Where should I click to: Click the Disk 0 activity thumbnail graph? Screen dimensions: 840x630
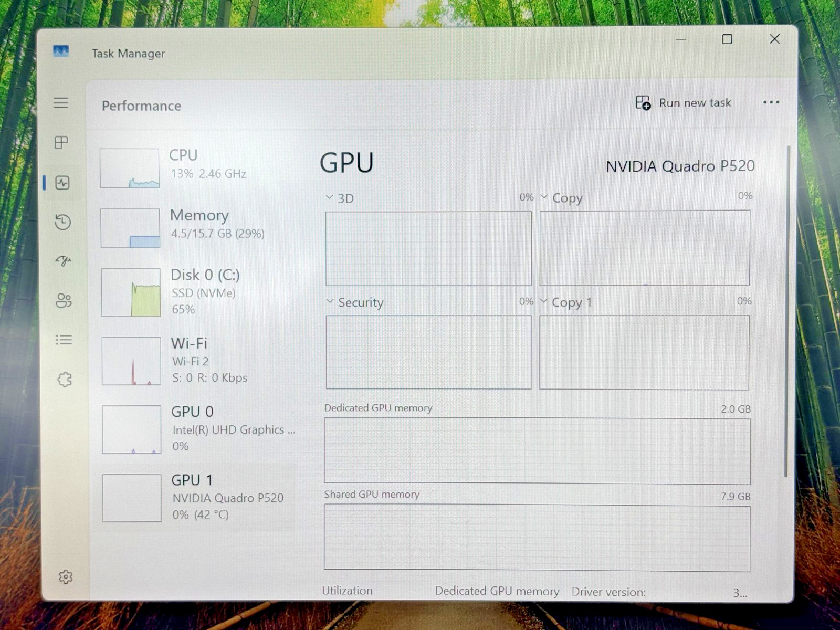point(131,292)
